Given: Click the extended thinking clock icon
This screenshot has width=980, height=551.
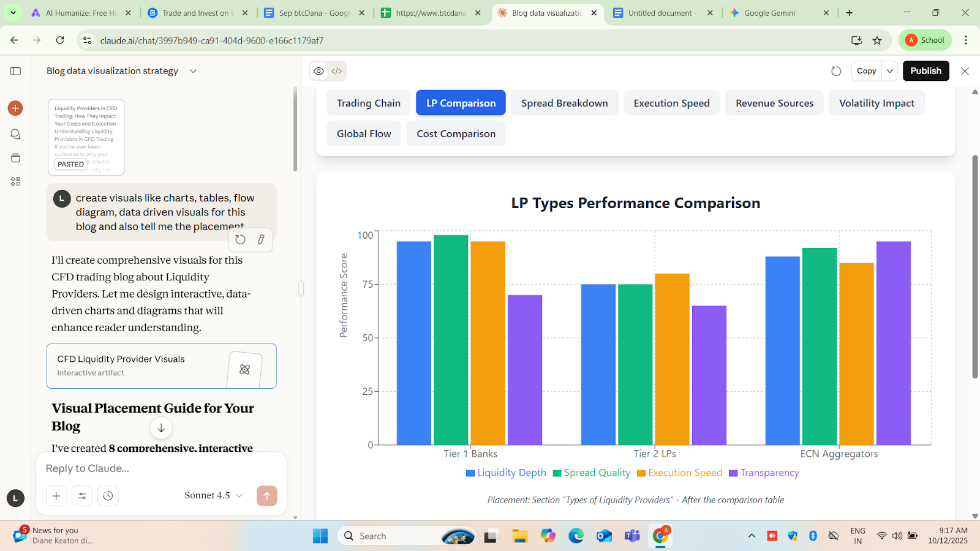Looking at the screenshot, I should pos(108,496).
